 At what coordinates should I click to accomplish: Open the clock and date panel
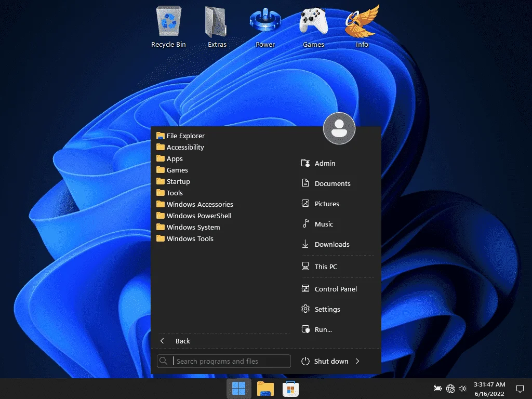489,389
